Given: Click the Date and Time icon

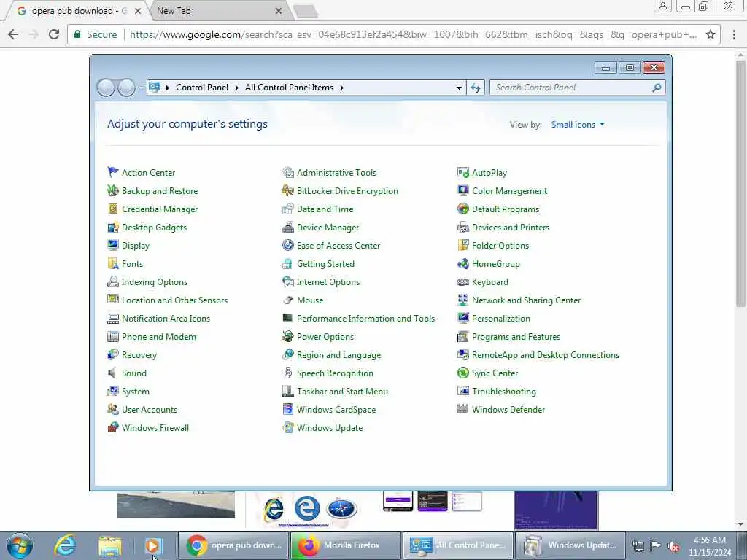Looking at the screenshot, I should pyautogui.click(x=287, y=209).
